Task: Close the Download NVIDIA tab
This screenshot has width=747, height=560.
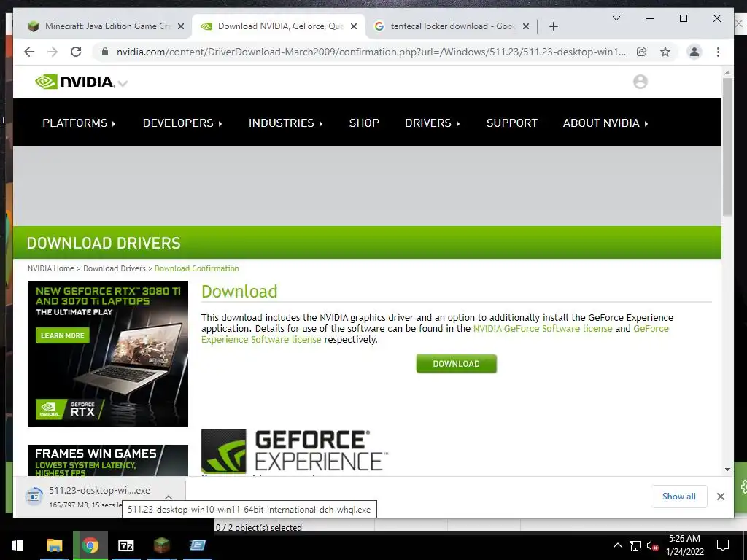Action: point(354,26)
